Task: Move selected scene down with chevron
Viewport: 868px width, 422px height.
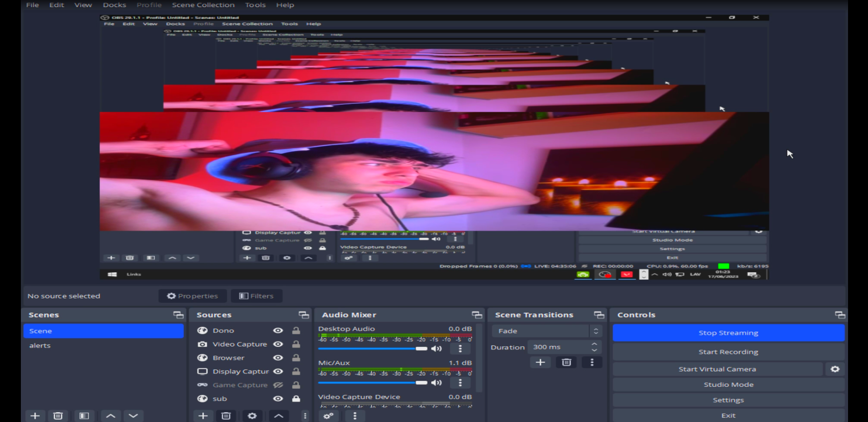Action: [133, 416]
